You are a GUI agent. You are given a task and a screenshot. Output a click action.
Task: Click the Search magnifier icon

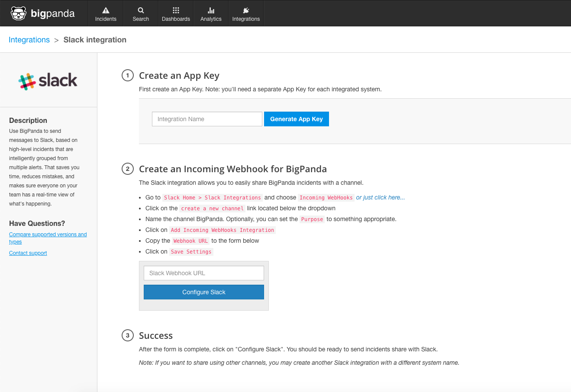coord(141,10)
